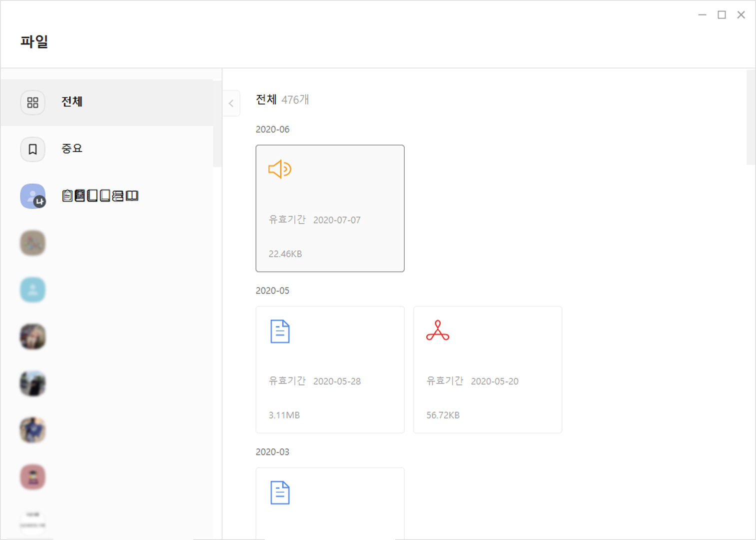Select the 중요 menu item in sidebar
Image resolution: width=756 pixels, height=540 pixels.
pos(71,149)
